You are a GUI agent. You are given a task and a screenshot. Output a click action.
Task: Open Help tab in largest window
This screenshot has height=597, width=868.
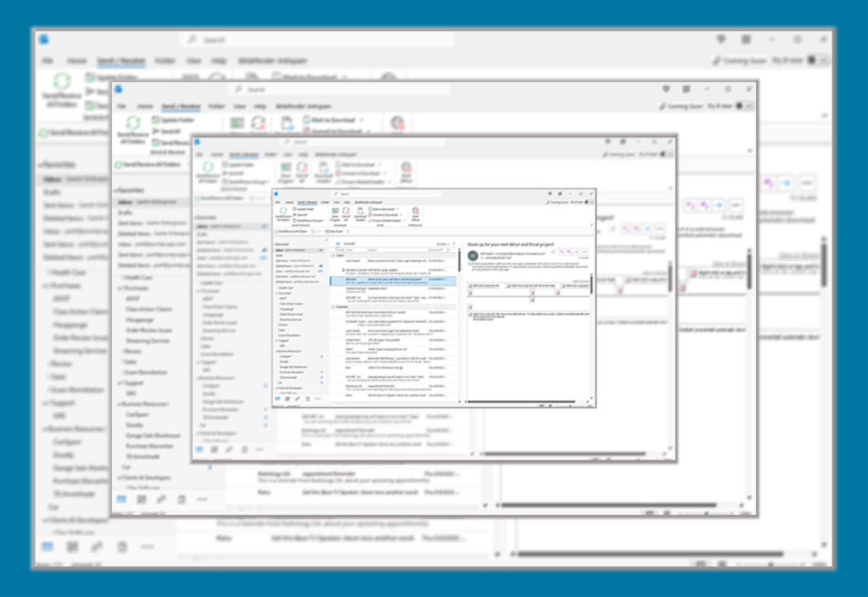[219, 60]
